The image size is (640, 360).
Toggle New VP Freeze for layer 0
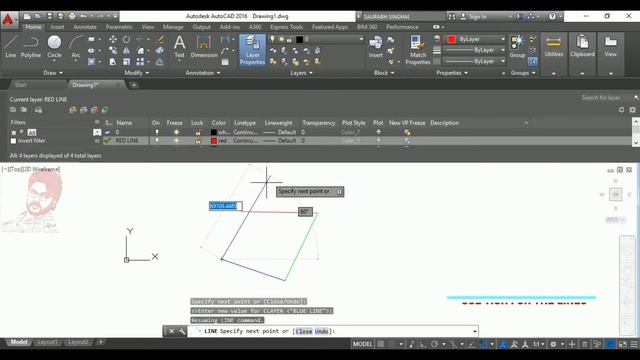pos(407,132)
